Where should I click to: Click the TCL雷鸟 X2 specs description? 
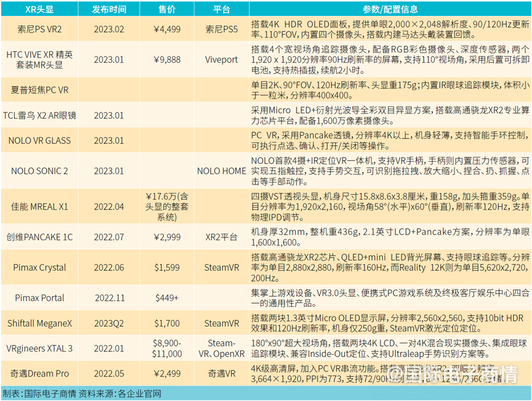[x=390, y=115]
